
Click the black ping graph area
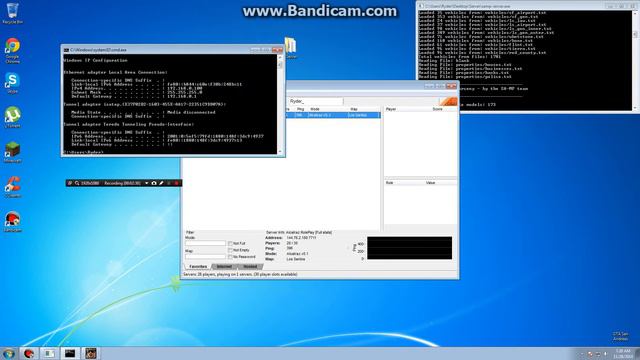(x=409, y=248)
